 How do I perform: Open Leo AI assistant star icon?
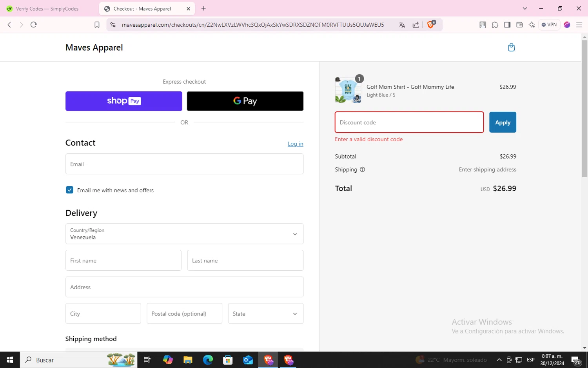pyautogui.click(x=532, y=25)
